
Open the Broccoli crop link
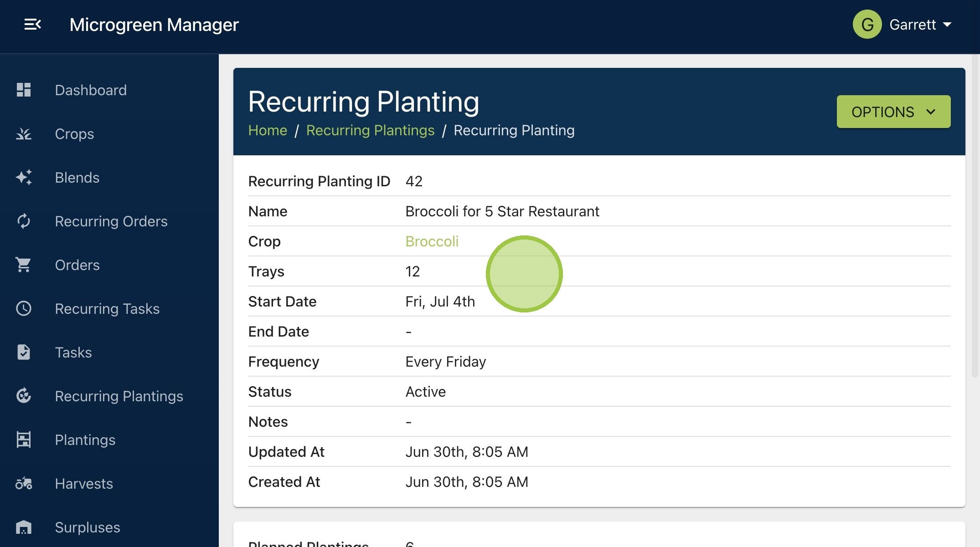click(432, 241)
